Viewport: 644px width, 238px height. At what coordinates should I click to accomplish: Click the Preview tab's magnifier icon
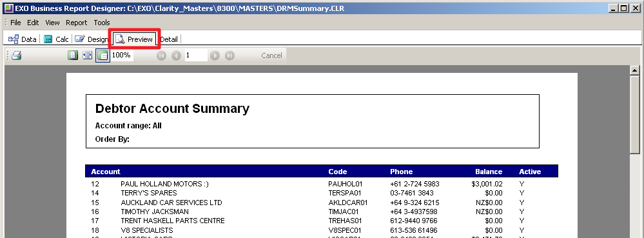click(x=119, y=39)
